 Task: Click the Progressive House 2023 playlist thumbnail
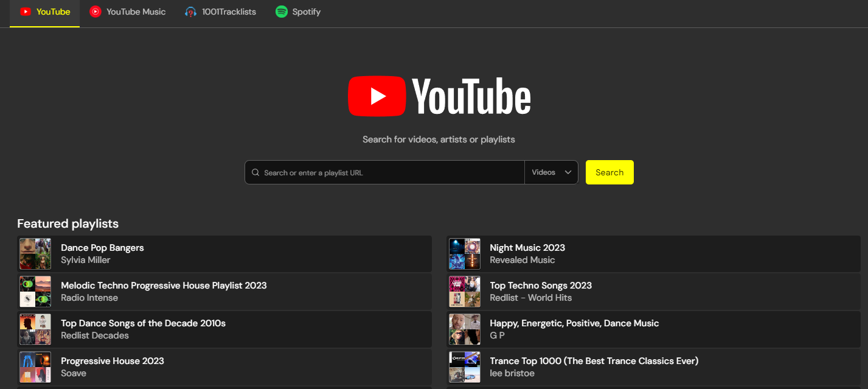coord(35,367)
